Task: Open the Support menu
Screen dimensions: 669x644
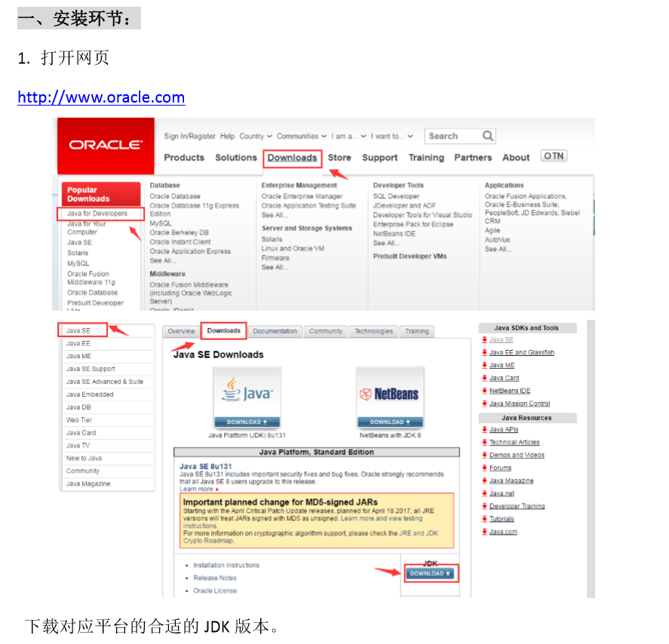Action: pyautogui.click(x=379, y=158)
